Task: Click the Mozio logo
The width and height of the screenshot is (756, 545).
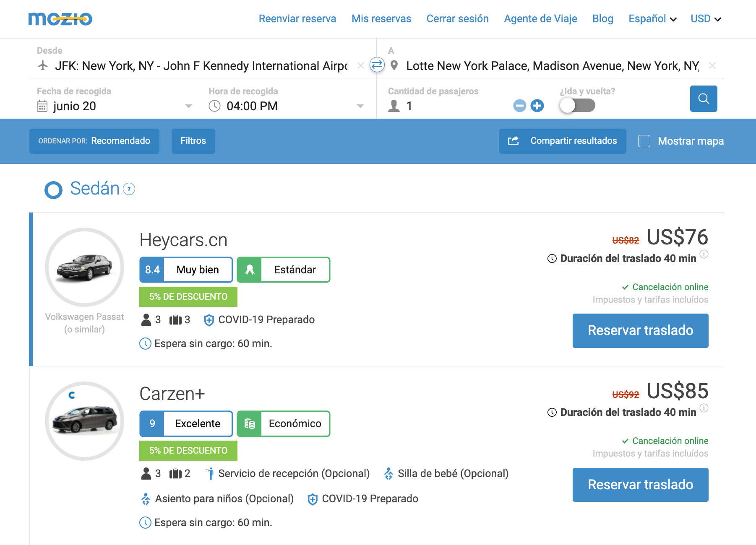Action: click(60, 19)
